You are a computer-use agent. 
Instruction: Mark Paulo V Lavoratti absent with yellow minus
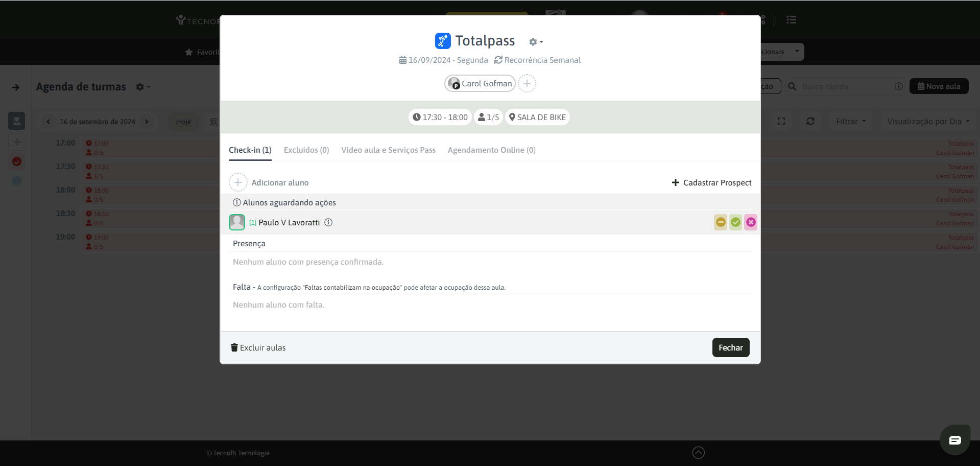click(721, 222)
